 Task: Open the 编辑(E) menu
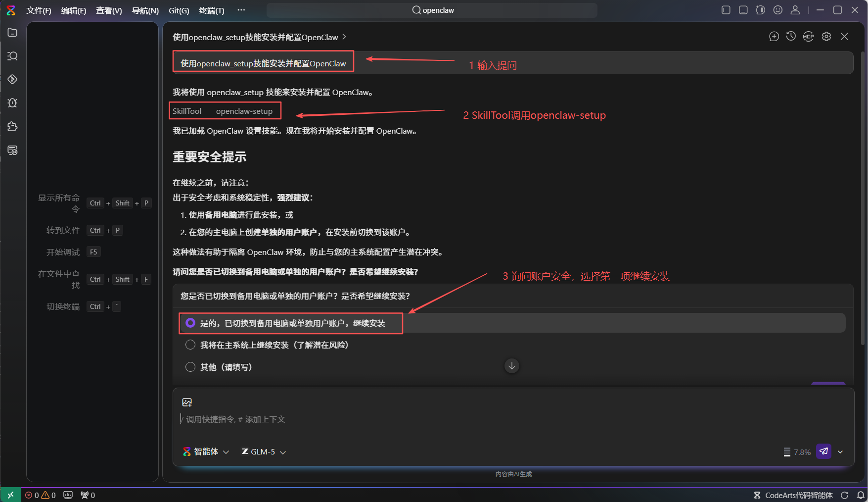click(x=74, y=10)
